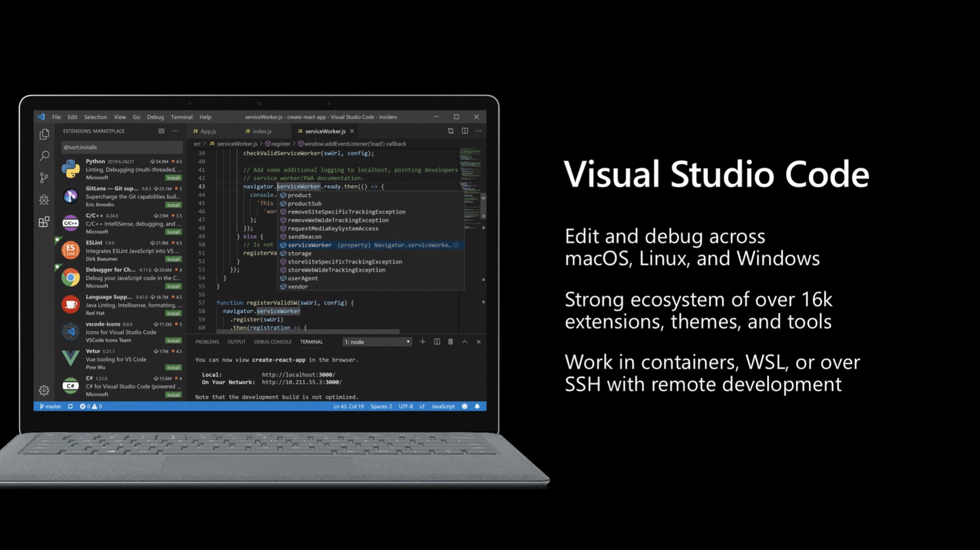Show details for serviceWorker suggestion info icon

456,245
